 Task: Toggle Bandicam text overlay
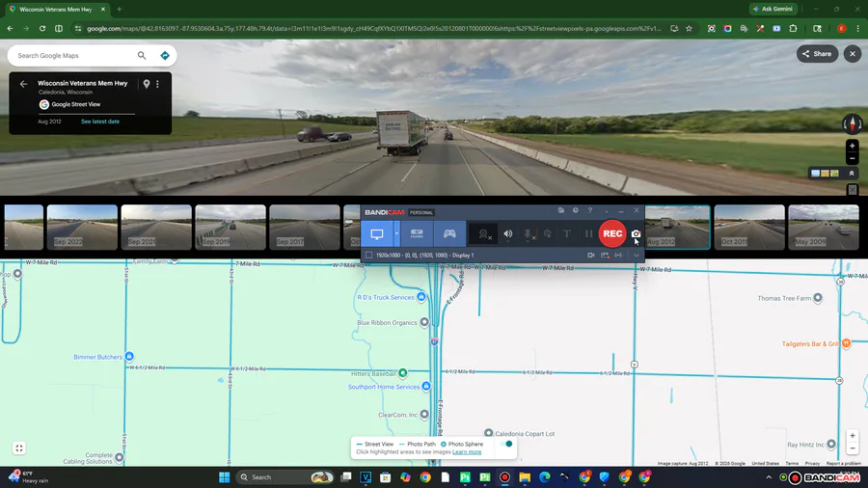[567, 234]
